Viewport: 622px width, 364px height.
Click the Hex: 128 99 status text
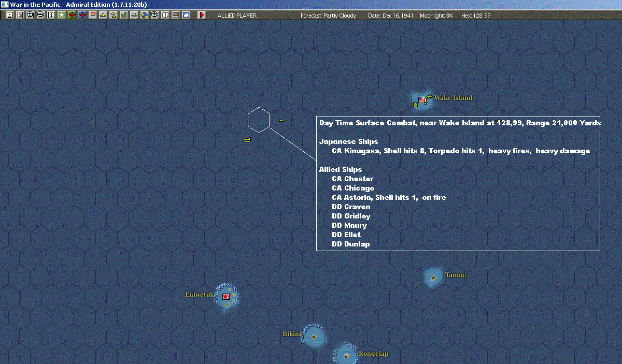pyautogui.click(x=476, y=16)
